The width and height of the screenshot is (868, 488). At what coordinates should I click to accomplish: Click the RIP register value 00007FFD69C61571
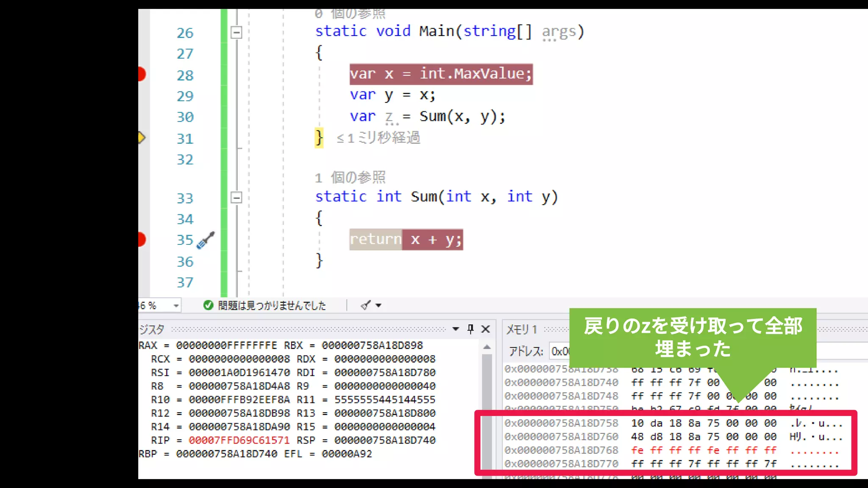(x=239, y=440)
